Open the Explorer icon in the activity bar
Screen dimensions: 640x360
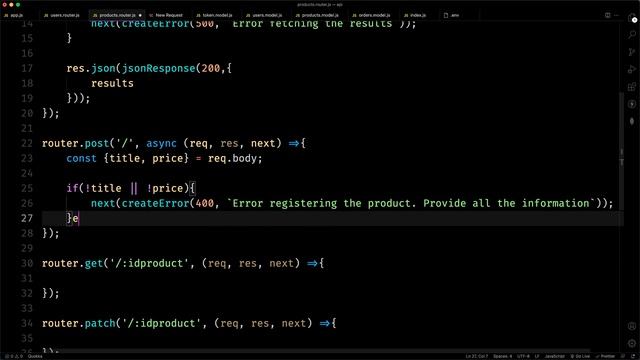point(632,18)
